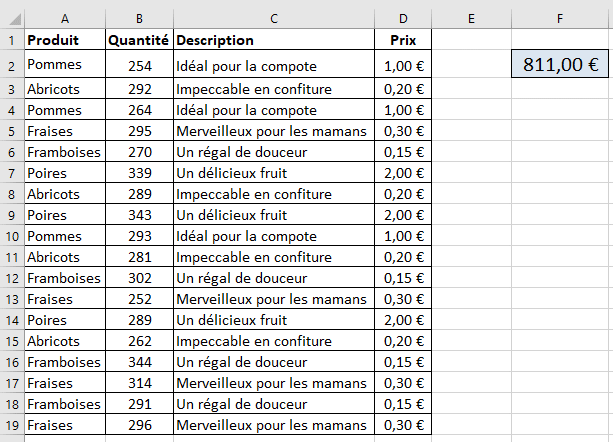Click column F header
This screenshot has width=613, height=442.
560,18
